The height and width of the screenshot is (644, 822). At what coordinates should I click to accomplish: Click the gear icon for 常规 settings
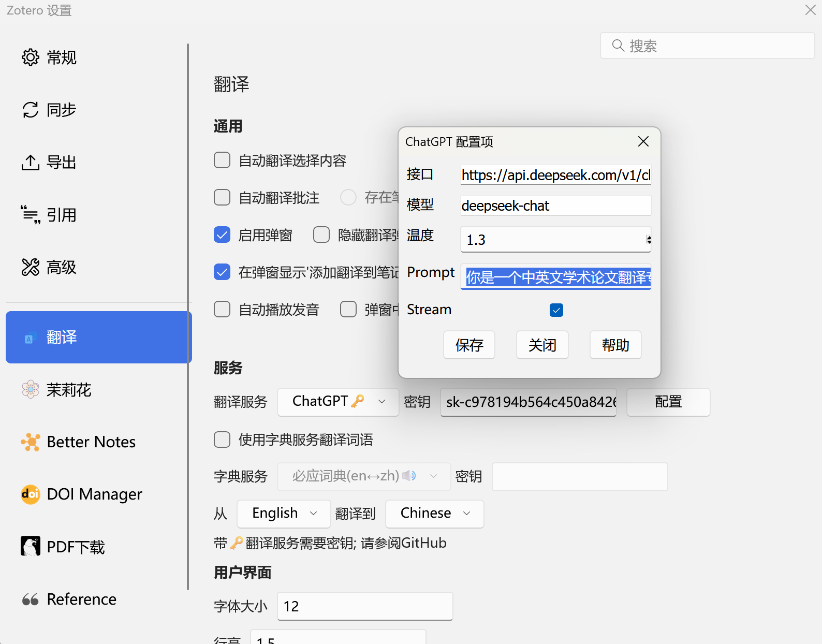point(31,57)
